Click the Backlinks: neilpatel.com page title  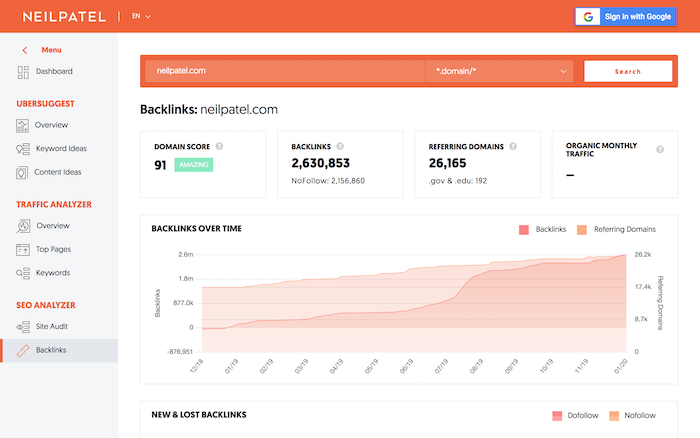coord(209,110)
